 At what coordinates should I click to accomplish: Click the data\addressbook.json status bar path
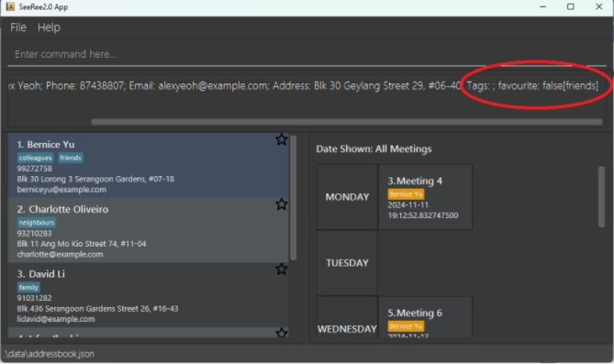49,354
